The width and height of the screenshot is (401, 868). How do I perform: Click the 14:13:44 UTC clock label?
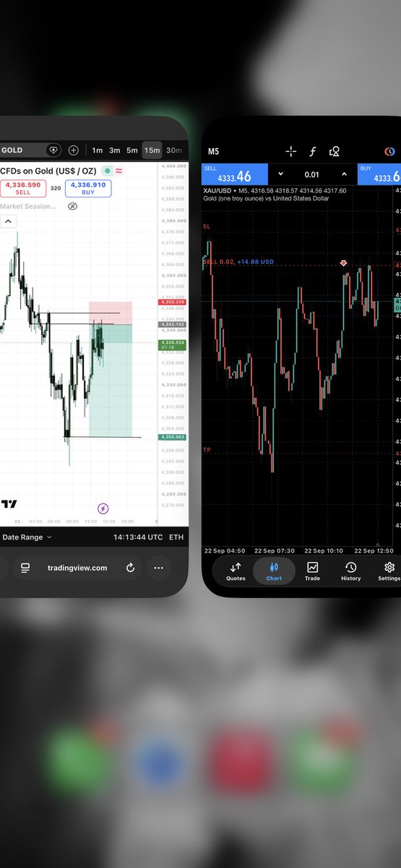(138, 537)
